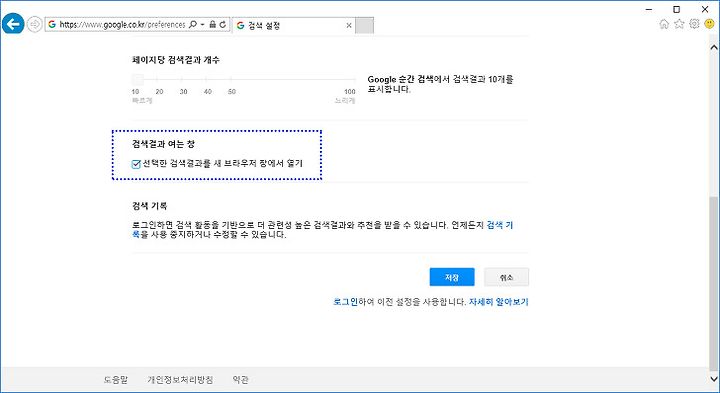Click the blue 저장 button
Viewport: 720px width, 393px height.
[452, 277]
